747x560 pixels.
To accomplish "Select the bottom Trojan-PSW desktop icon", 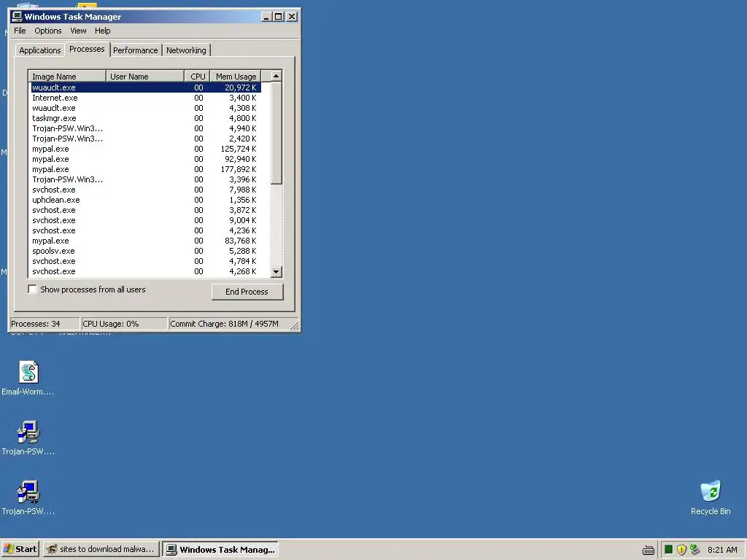I will coord(28,497).
